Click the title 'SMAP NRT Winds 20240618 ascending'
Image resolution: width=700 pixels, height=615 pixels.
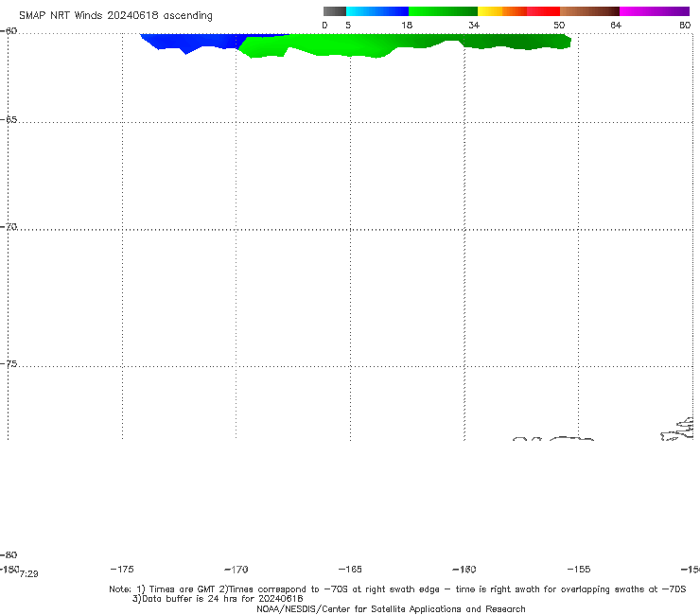tap(115, 15)
